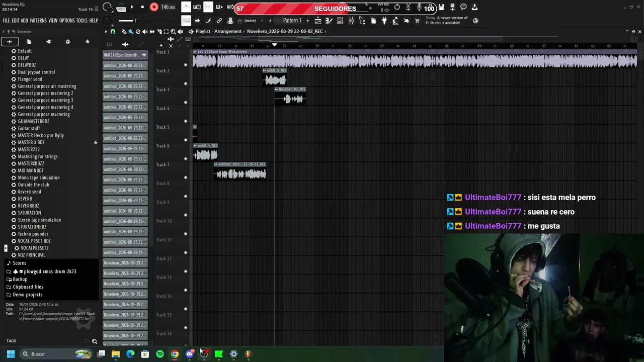Screen dimensions: 644x362
Task: Switch browser to the audio waveform tab
Action: [10, 42]
